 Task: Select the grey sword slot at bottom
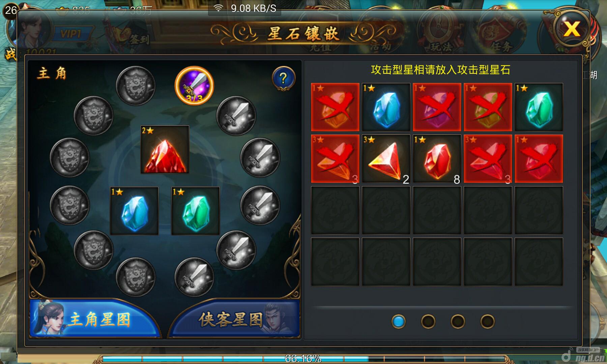[x=194, y=277]
